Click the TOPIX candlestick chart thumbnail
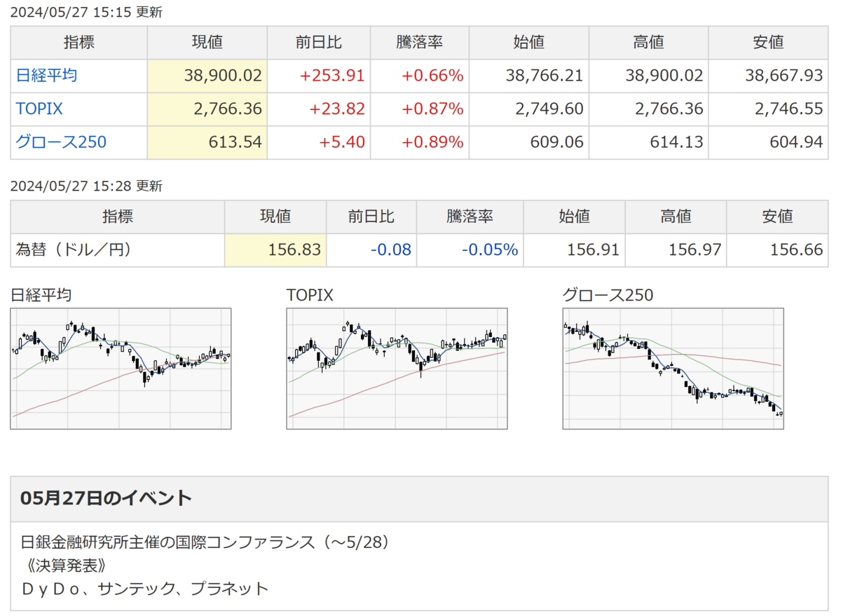 coord(397,369)
